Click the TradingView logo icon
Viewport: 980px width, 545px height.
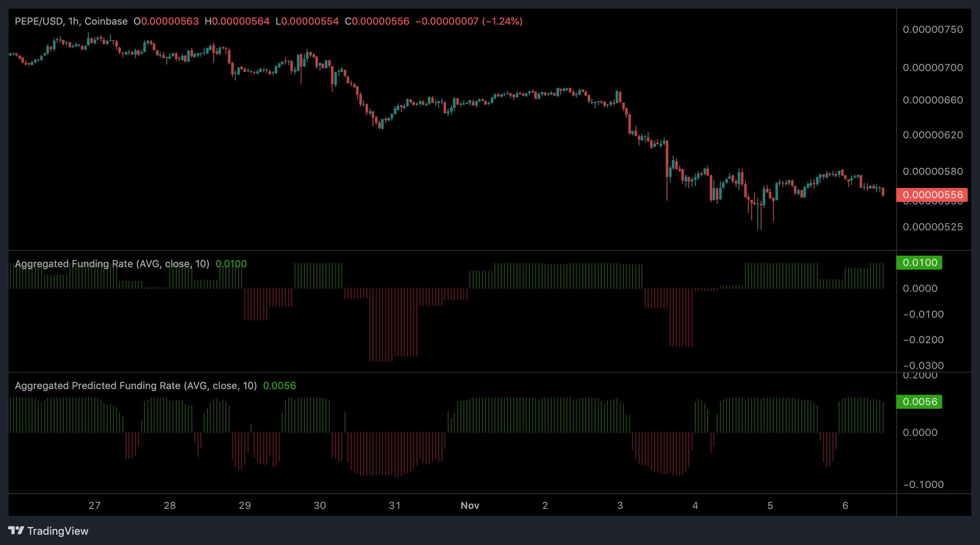[16, 531]
